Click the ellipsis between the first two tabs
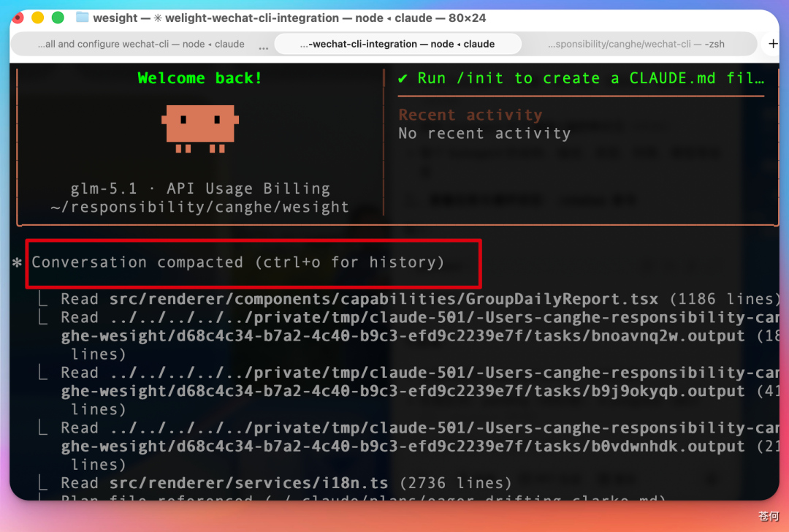 click(x=263, y=47)
